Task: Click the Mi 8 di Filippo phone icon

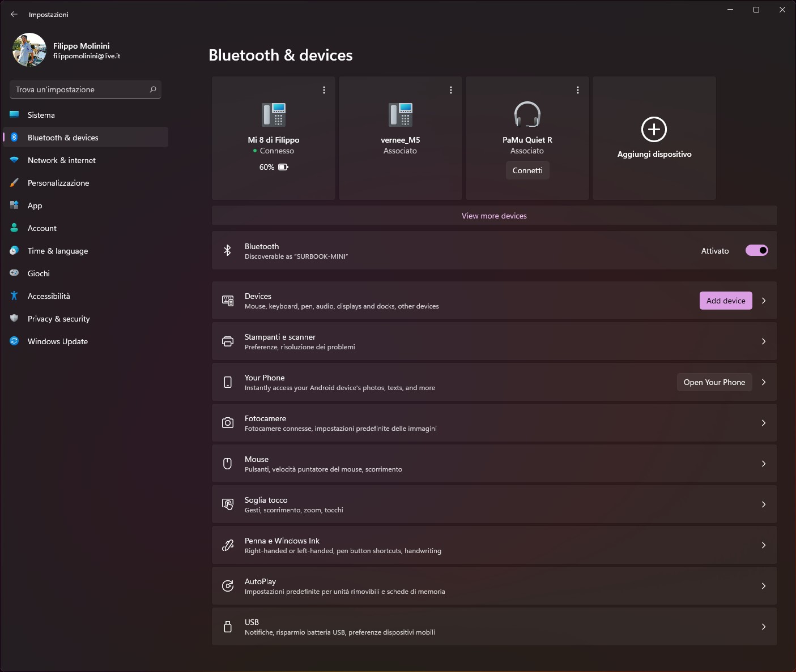Action: 274,115
